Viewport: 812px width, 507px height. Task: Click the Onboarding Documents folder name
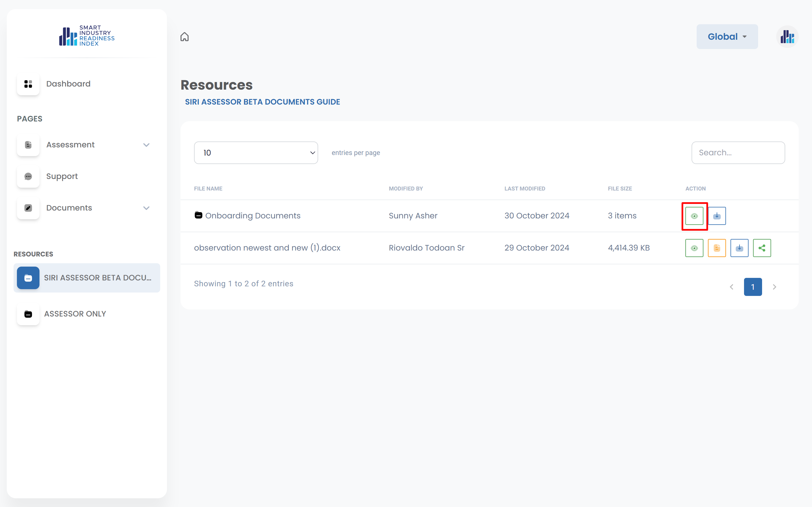(x=252, y=216)
